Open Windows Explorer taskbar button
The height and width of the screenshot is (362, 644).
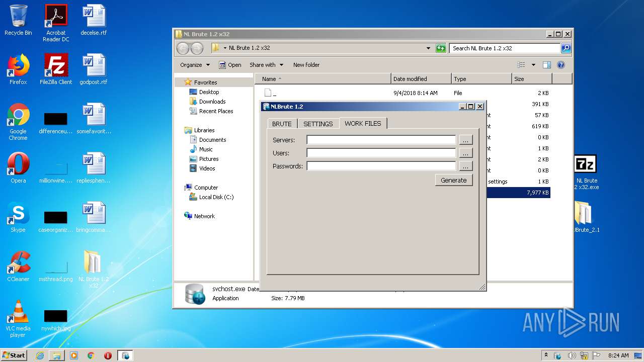point(57,355)
